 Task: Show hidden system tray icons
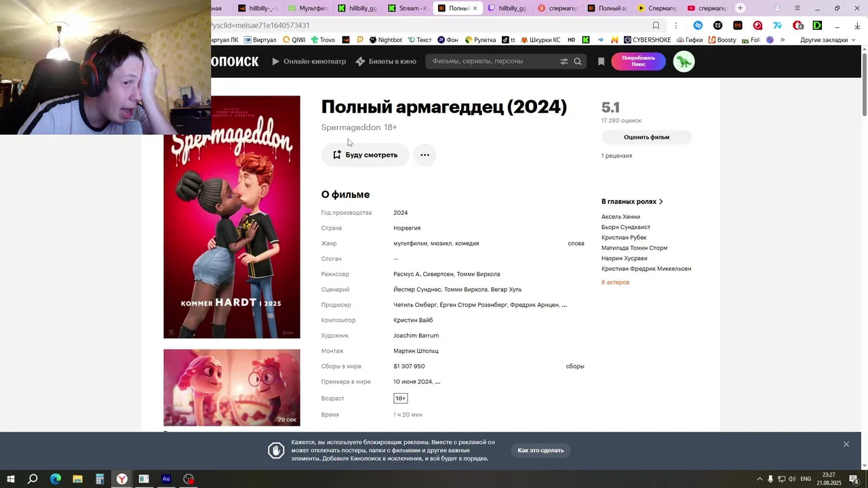click(x=759, y=479)
